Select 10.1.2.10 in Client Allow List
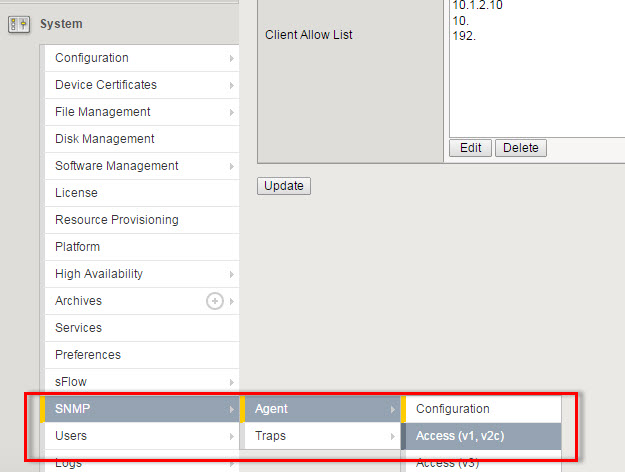Screen dimensions: 625x472 pos(476,4)
